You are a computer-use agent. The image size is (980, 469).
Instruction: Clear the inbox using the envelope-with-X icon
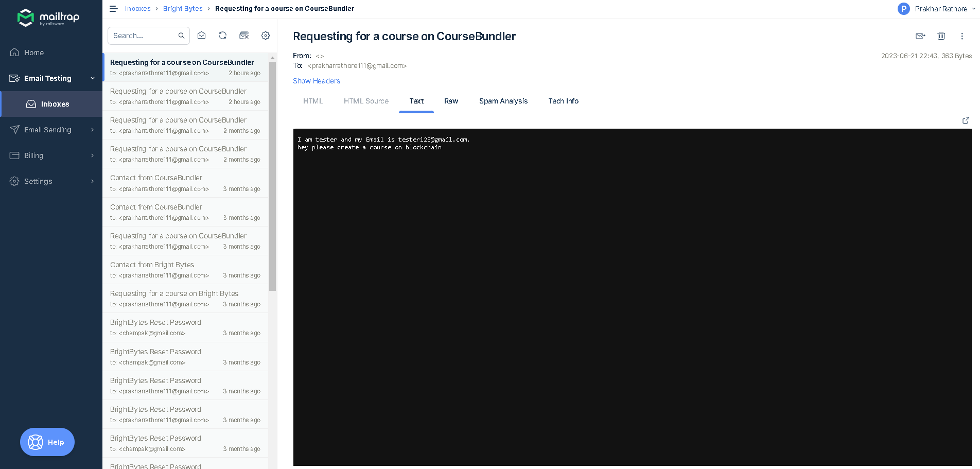tap(244, 36)
